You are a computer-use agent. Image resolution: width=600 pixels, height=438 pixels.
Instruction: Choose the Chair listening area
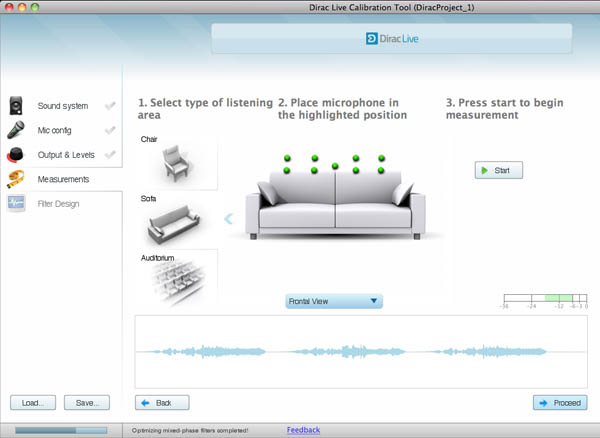[x=177, y=161]
